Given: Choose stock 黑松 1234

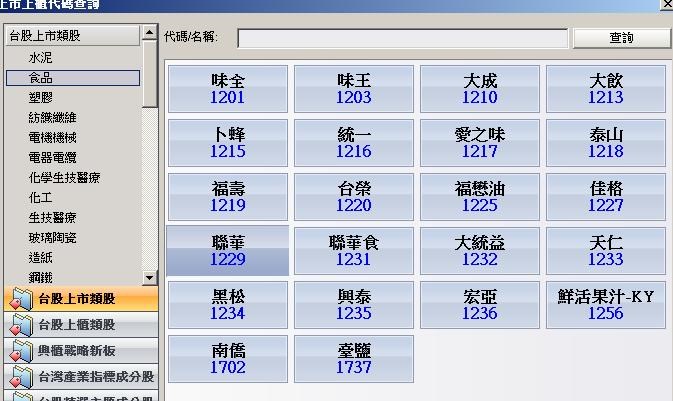Looking at the screenshot, I should [x=228, y=305].
